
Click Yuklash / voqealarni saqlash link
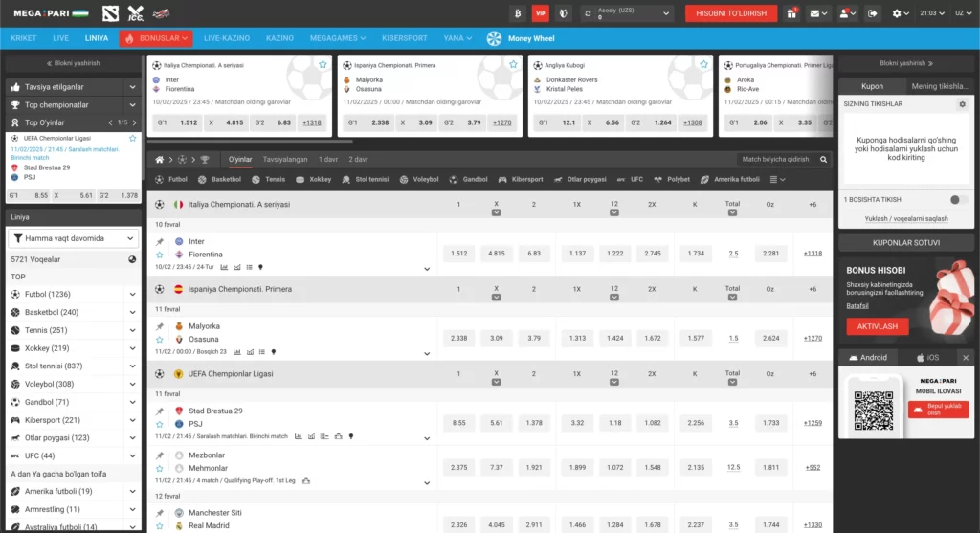tap(905, 219)
